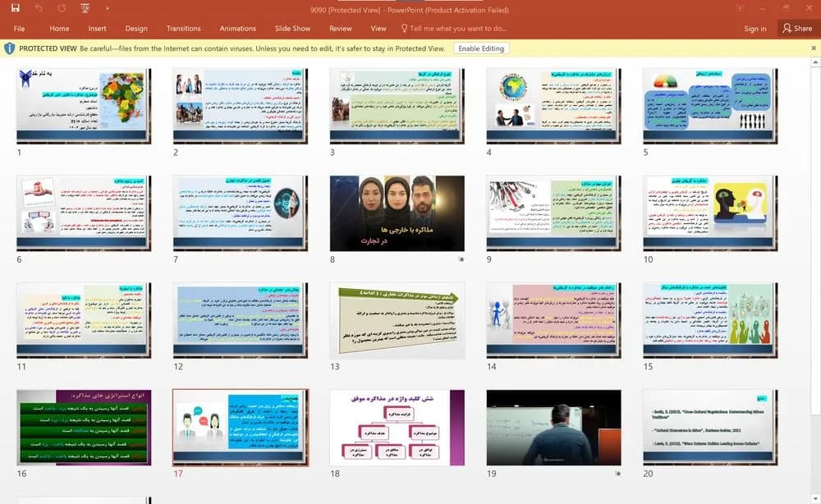
Task: Select slide 20 with the references list
Action: pyautogui.click(x=710, y=428)
